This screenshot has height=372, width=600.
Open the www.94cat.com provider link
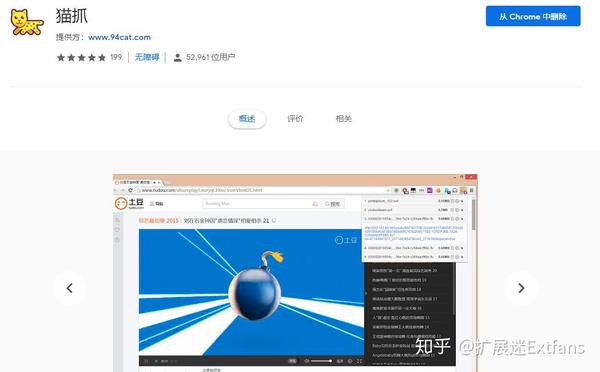tap(119, 38)
